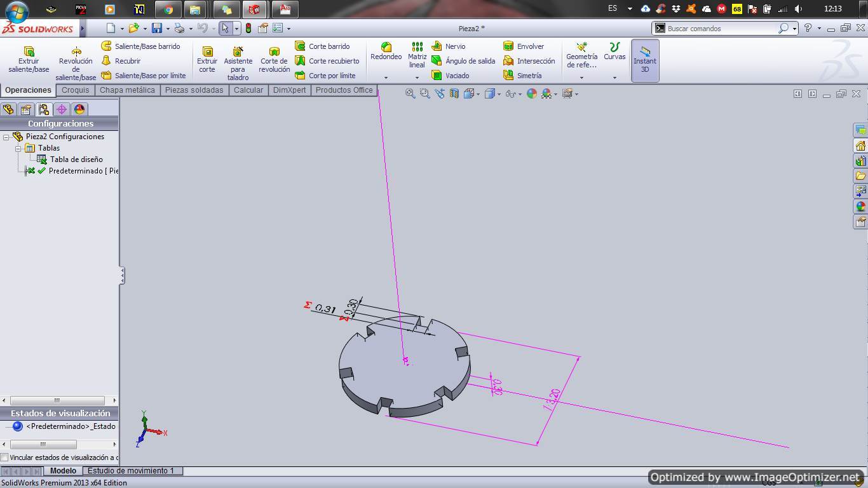Choose the Vaciado shell tool
Screen dimensions: 868x488
click(x=451, y=76)
